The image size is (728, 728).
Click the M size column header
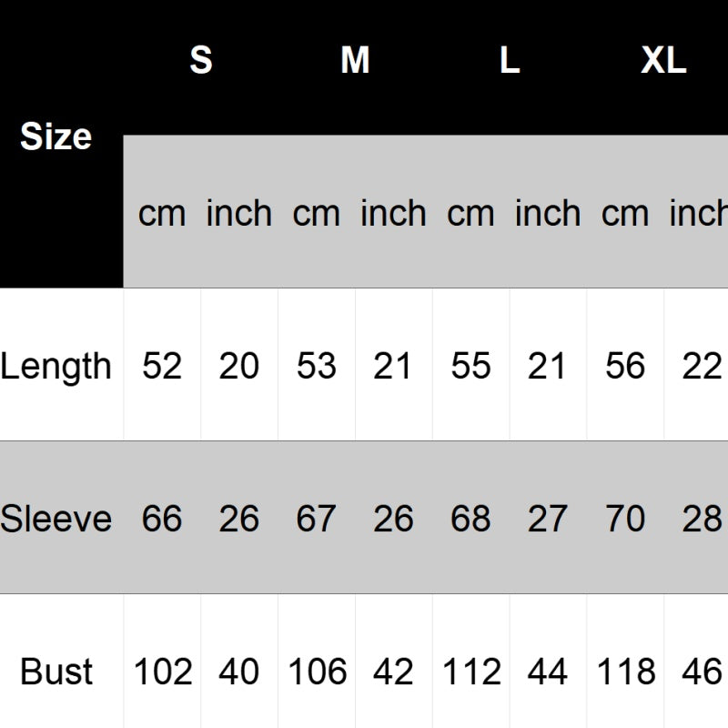pos(355,61)
